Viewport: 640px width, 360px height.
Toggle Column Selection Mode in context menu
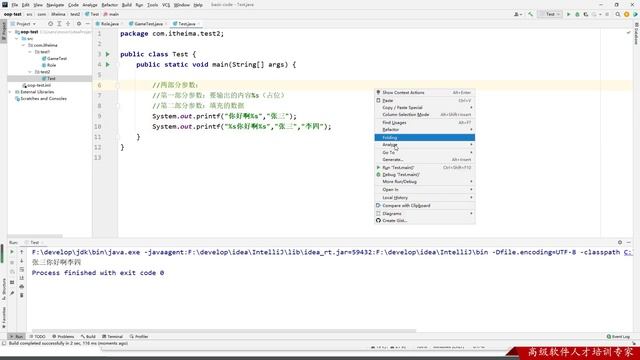click(x=424, y=115)
